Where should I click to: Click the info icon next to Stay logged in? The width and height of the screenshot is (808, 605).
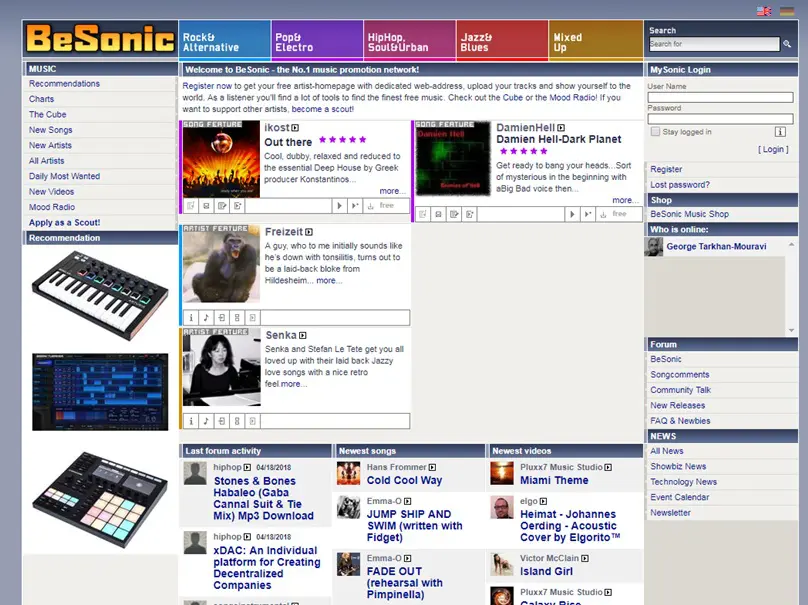780,132
